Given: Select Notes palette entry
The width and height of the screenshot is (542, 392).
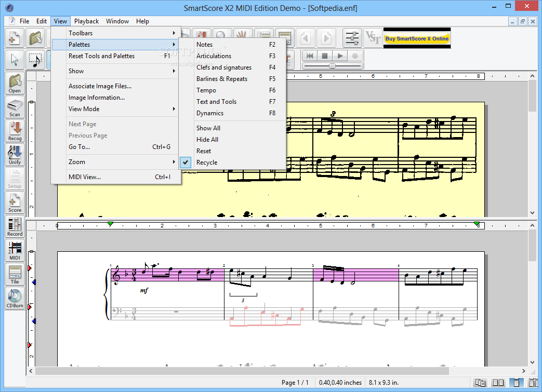Looking at the screenshot, I should (233, 45).
